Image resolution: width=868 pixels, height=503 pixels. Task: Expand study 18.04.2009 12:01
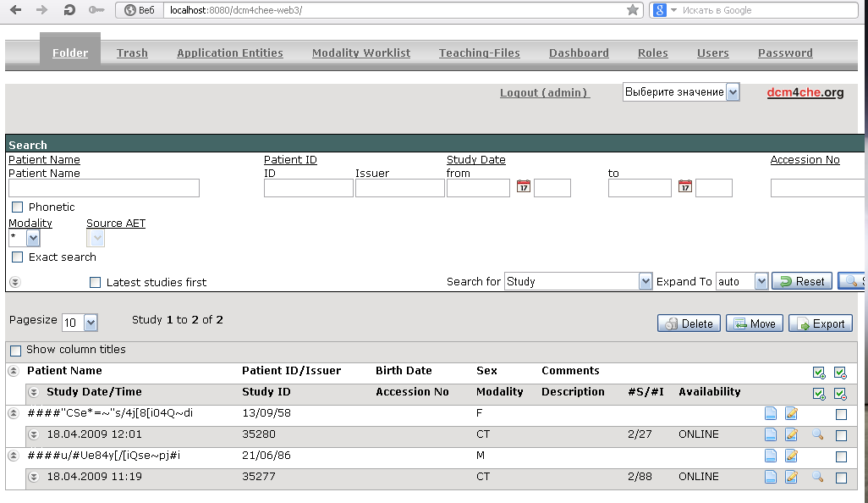pyautogui.click(x=34, y=434)
